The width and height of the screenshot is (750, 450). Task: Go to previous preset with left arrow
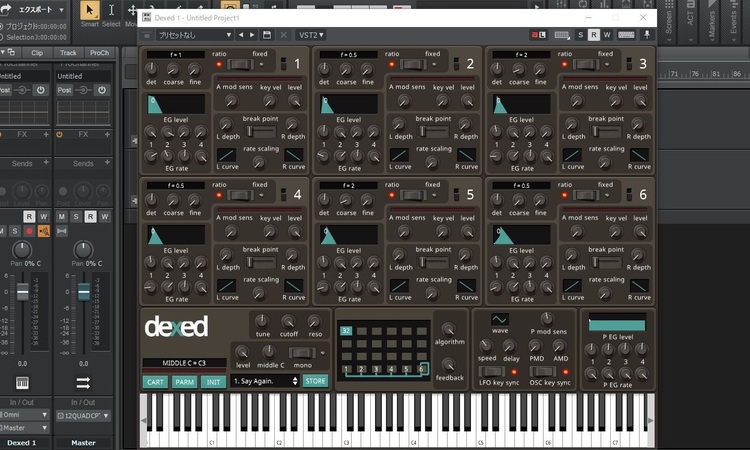241,35
